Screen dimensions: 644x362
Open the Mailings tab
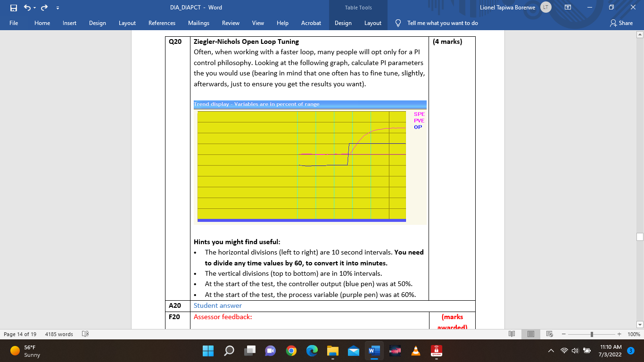[x=198, y=23]
